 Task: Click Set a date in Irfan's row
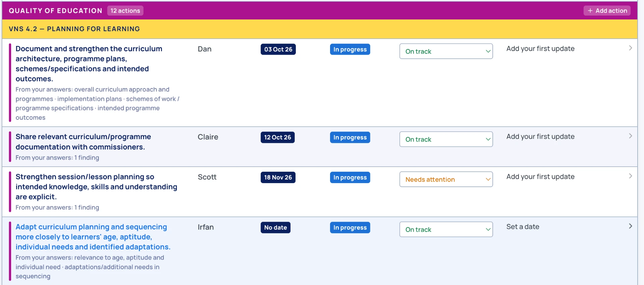[x=523, y=227]
